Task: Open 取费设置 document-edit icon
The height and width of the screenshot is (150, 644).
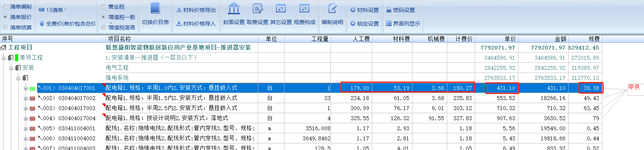Action: click(x=257, y=8)
